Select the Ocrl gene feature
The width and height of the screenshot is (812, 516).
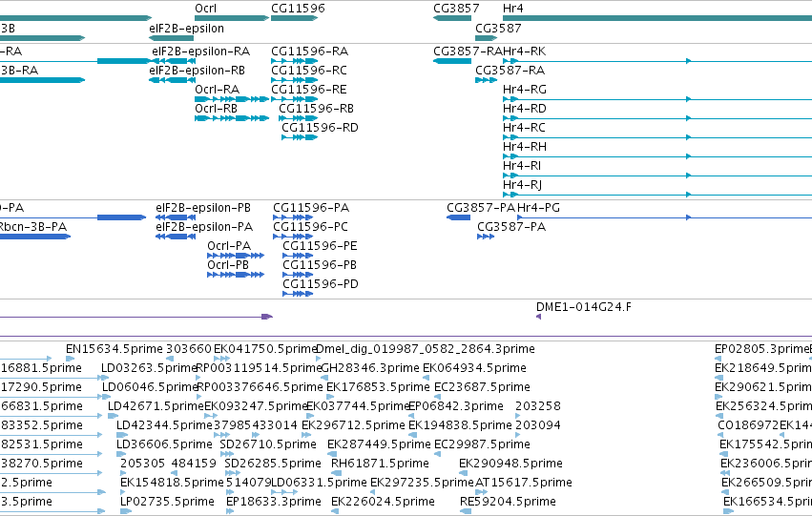coord(232,18)
